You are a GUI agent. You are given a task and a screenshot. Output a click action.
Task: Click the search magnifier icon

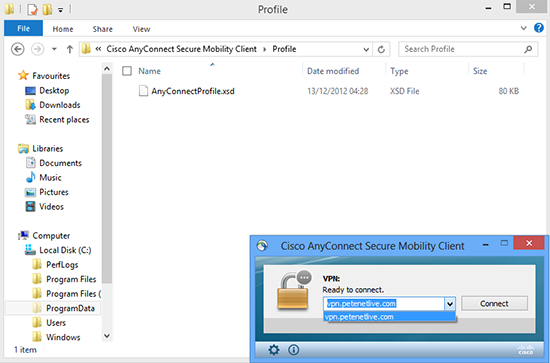click(x=528, y=49)
